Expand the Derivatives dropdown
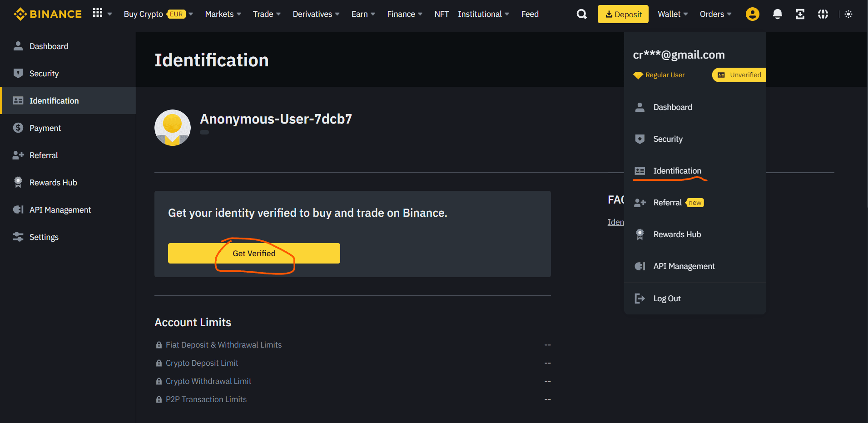This screenshot has height=423, width=868. click(x=316, y=14)
